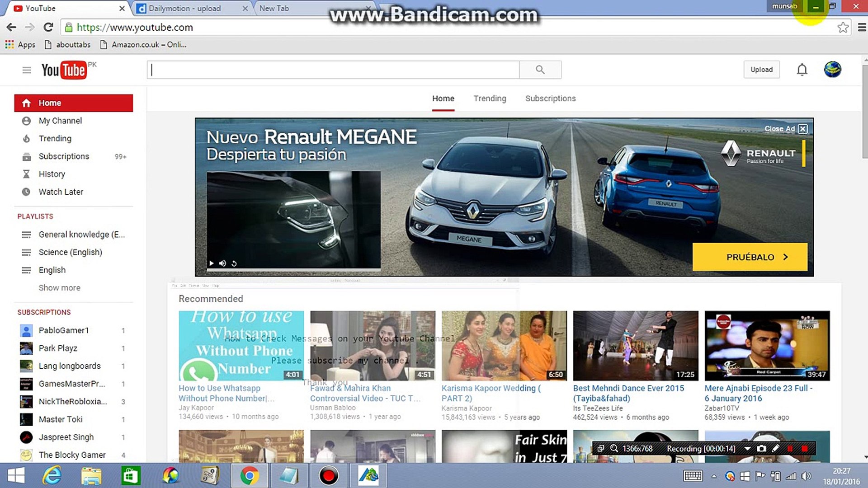Click the PRUÉBALO ad button
Screen dimensions: 868x488
(750, 257)
